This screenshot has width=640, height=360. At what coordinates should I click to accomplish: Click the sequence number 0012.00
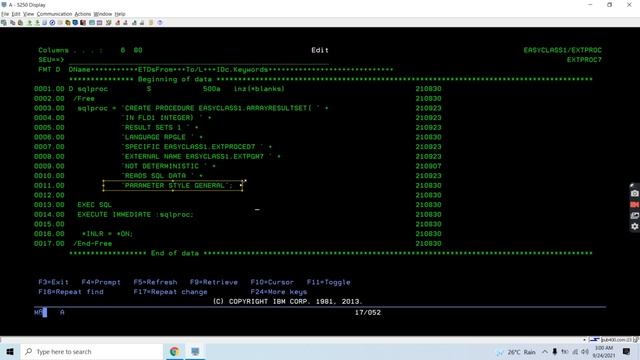[x=49, y=195]
